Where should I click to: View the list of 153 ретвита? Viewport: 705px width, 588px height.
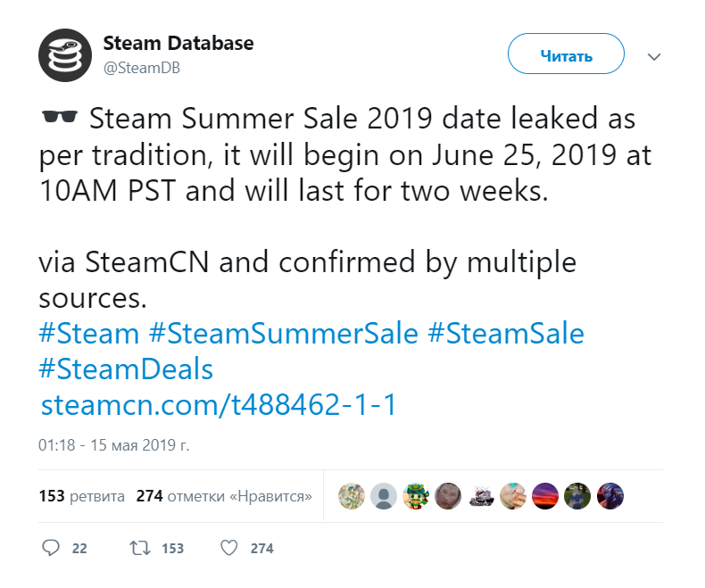(82, 496)
